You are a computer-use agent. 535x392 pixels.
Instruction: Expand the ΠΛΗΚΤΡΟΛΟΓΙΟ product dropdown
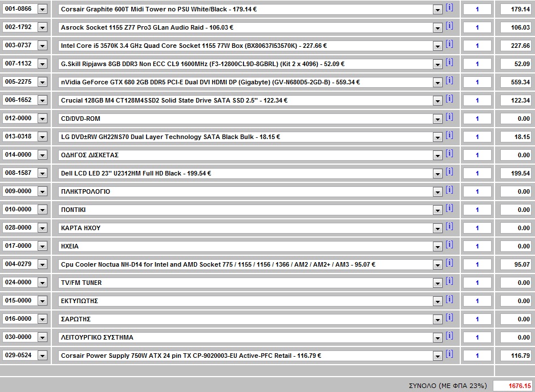point(437,192)
